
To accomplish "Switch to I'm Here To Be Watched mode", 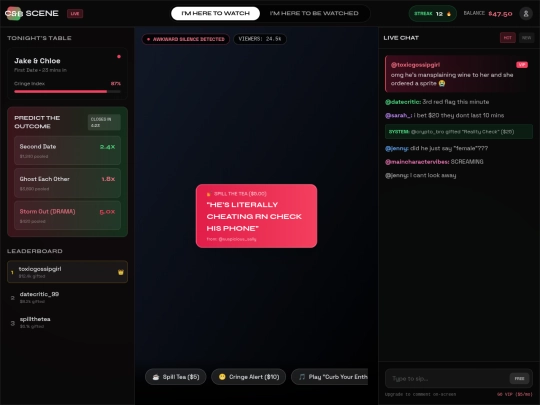I will 314,13.
